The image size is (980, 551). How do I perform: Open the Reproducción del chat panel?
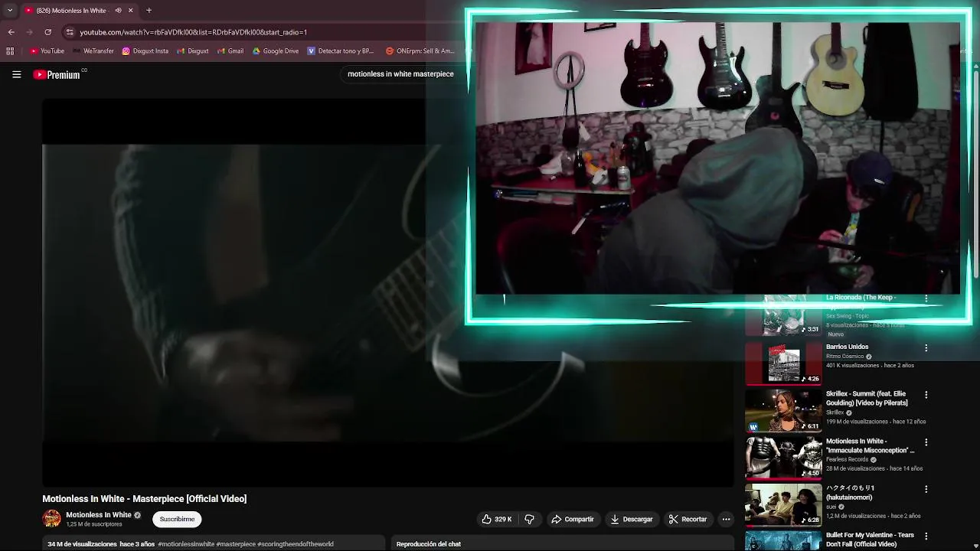click(x=429, y=544)
